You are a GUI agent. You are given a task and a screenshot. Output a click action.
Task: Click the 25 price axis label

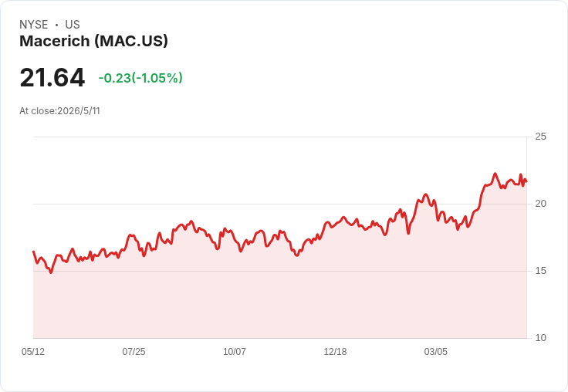540,137
